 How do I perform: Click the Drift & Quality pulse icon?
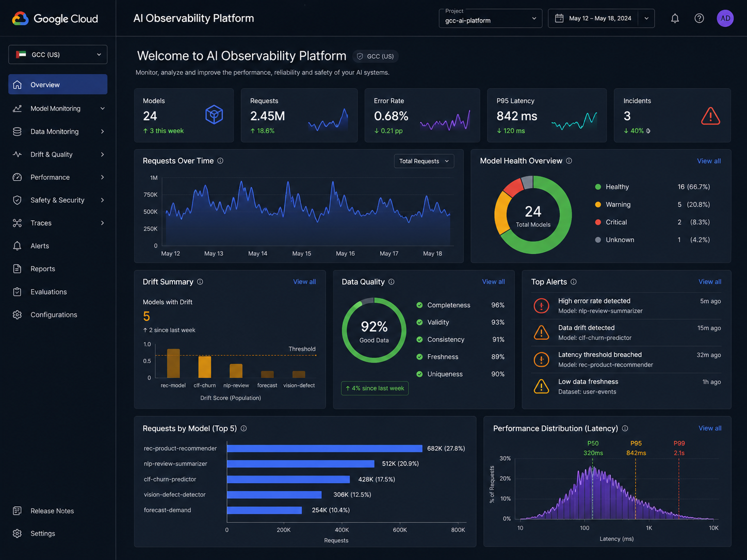[18, 154]
